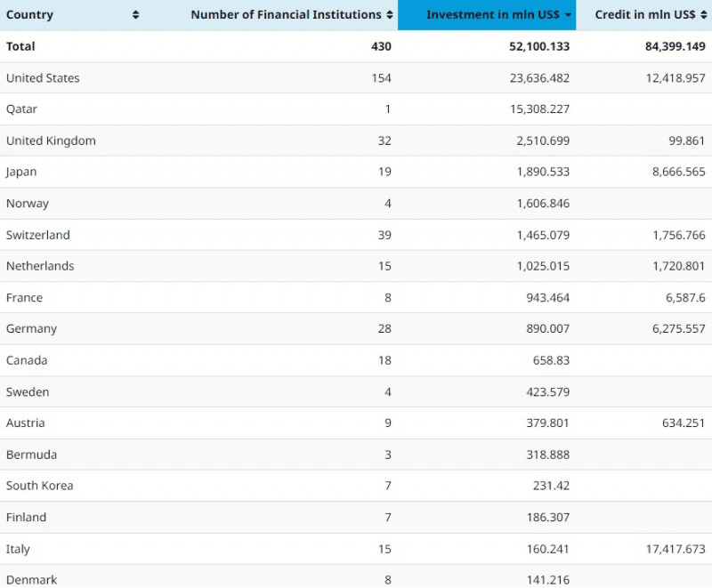The image size is (712, 588).
Task: Click the Sweden country cell
Action: coord(28,392)
